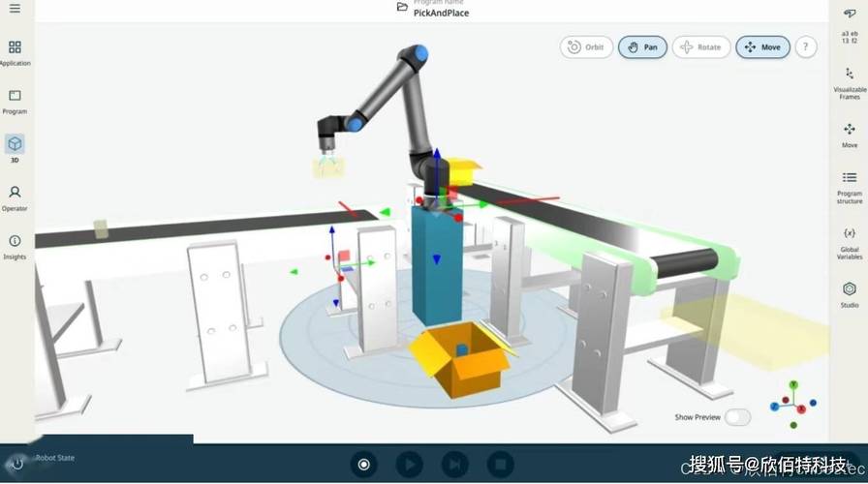Open the Operator screen

click(x=15, y=198)
